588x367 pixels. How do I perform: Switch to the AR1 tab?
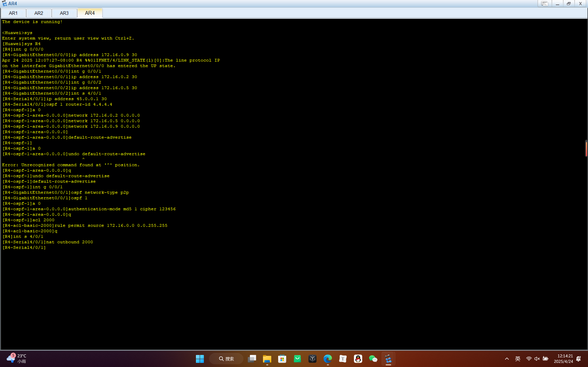click(13, 13)
